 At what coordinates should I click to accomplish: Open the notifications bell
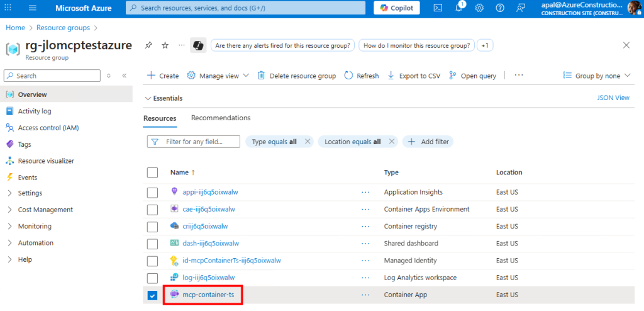point(458,8)
